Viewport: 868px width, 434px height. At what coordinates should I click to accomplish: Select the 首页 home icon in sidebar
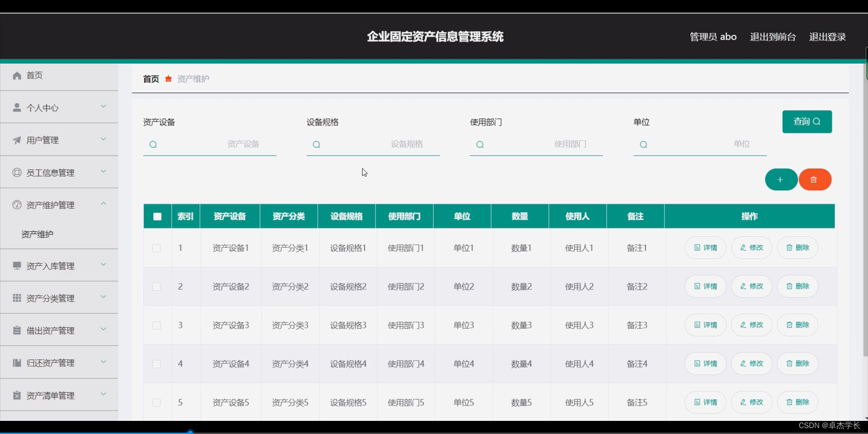coord(16,75)
